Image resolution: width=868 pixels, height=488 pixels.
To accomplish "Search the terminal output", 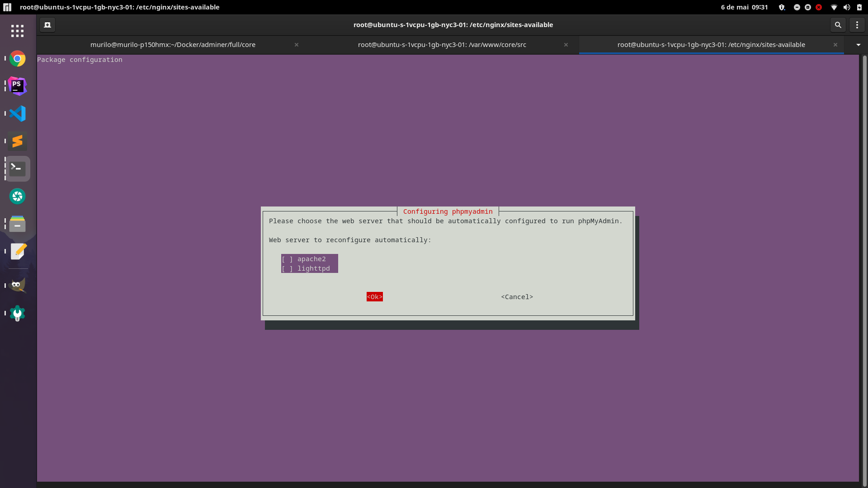I will [838, 25].
